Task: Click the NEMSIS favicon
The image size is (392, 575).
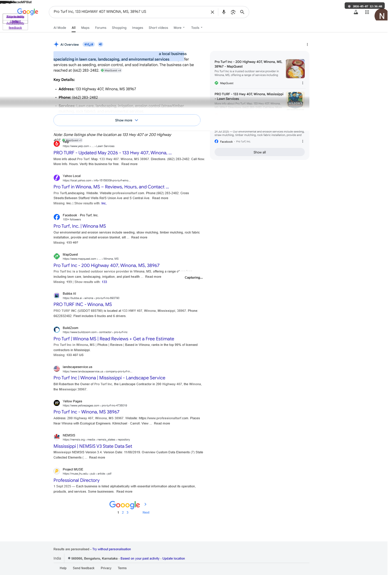Action: pyautogui.click(x=57, y=437)
